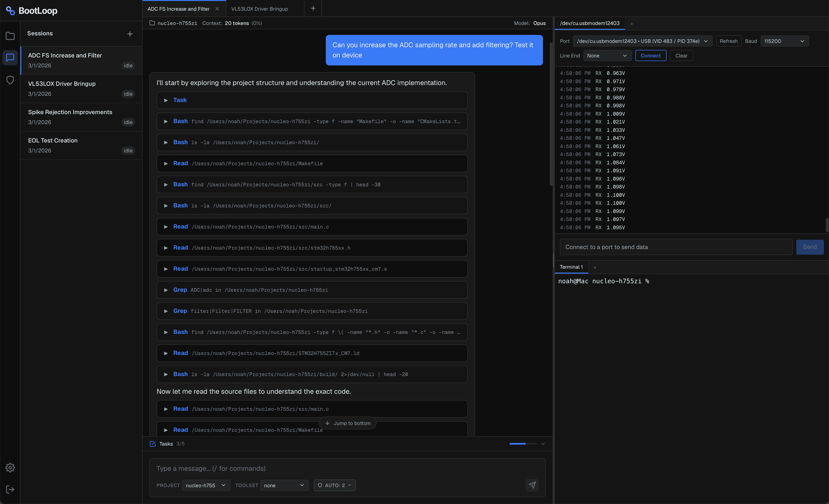Switch to VL53LOX Driver Bringup tab
Screen dimensions: 829x504
click(259, 9)
